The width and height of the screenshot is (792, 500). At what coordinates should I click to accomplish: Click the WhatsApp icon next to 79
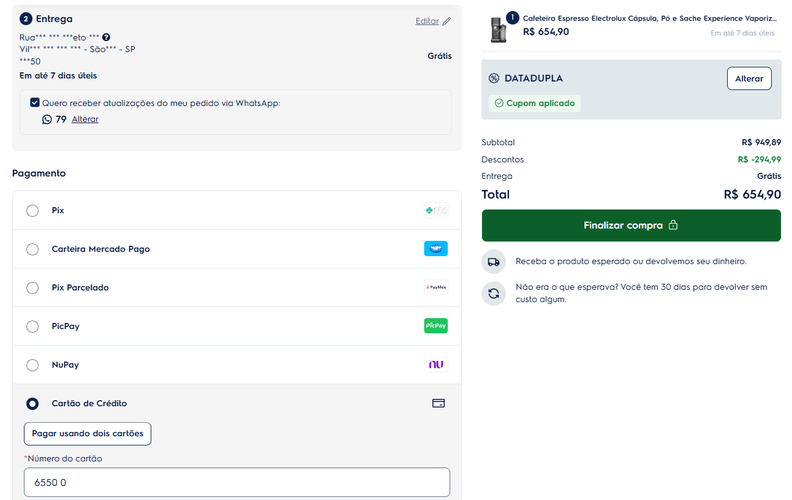click(x=47, y=119)
